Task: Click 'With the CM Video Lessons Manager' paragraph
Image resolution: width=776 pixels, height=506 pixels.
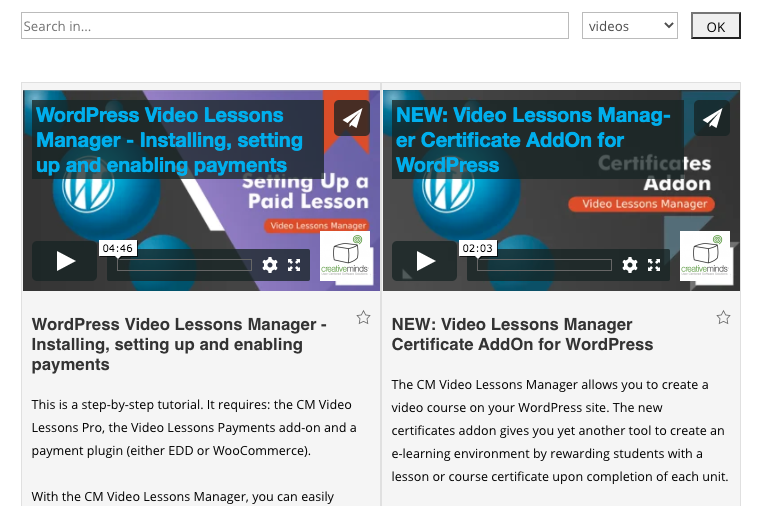Action: pos(183,497)
